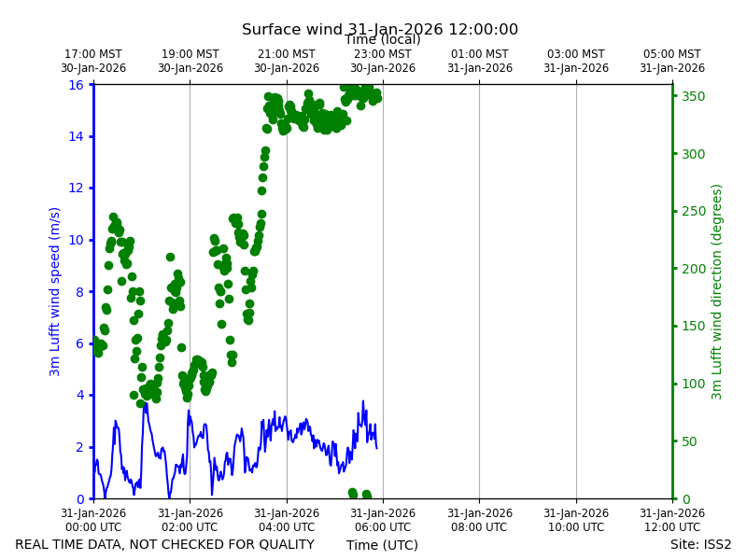This screenshot has width=747, height=560.
Task: Click the 'Time (UTC)' bottom axis label
Action: (382, 545)
